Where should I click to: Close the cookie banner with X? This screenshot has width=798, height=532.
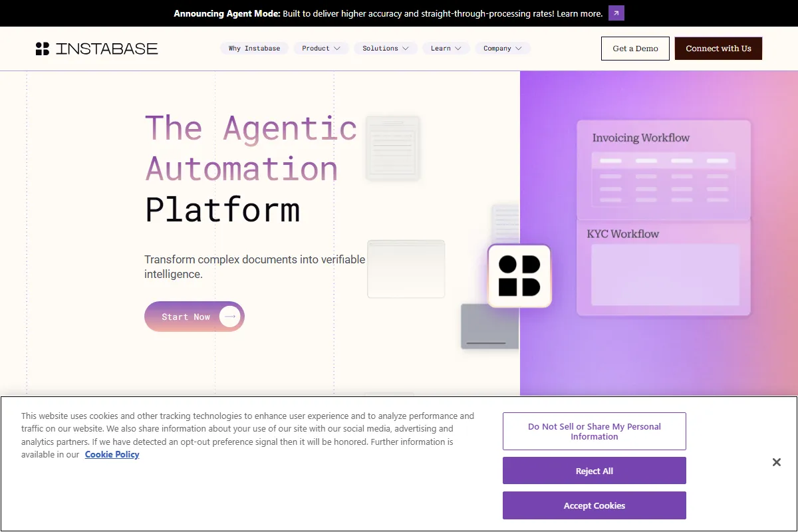776,462
